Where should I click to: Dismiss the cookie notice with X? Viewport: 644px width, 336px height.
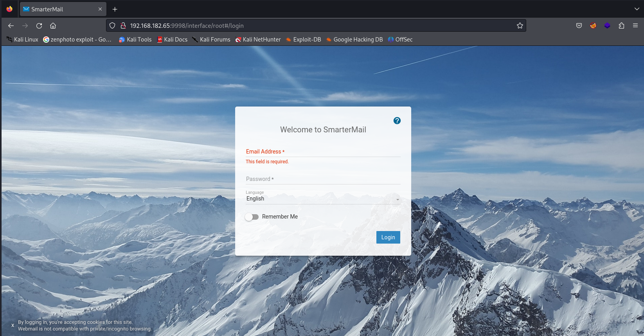[x=13, y=325]
